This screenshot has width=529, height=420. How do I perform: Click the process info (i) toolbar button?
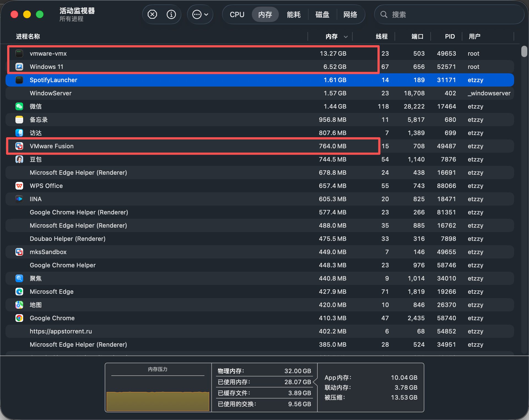pyautogui.click(x=171, y=14)
